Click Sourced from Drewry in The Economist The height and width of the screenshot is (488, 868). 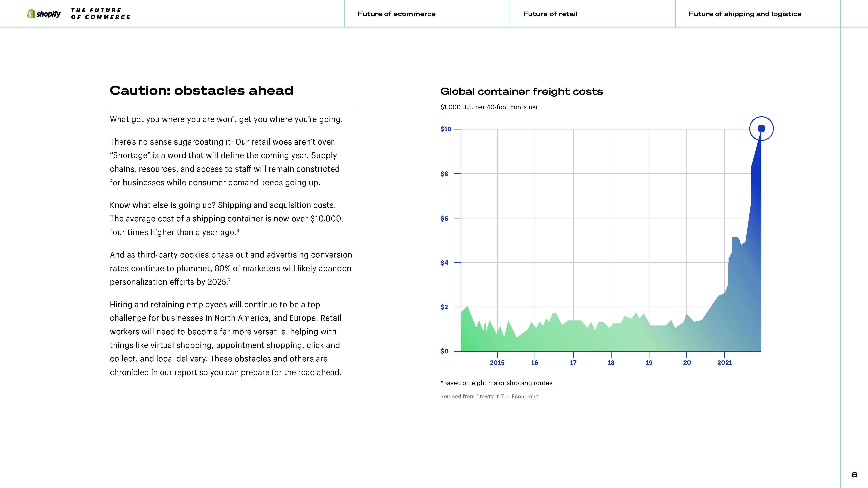pos(489,396)
